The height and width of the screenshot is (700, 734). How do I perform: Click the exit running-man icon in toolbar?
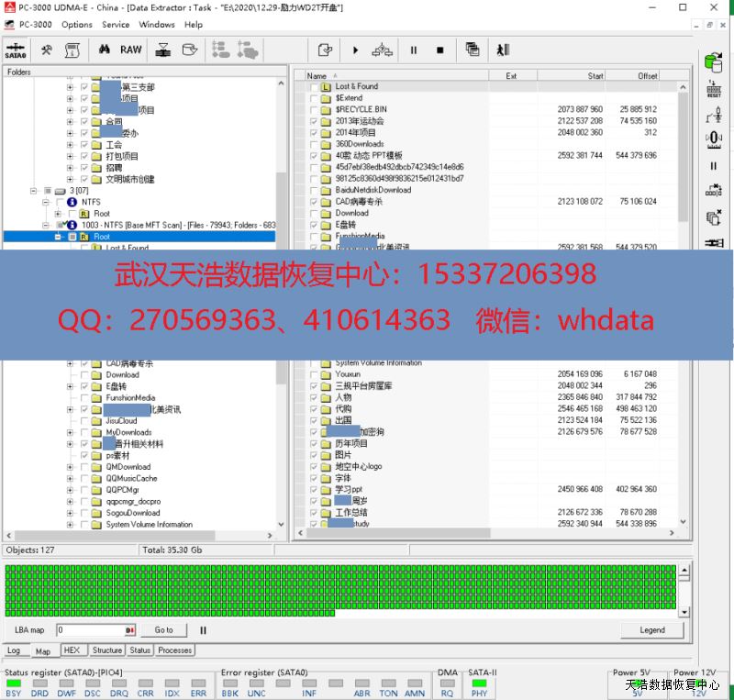(503, 50)
